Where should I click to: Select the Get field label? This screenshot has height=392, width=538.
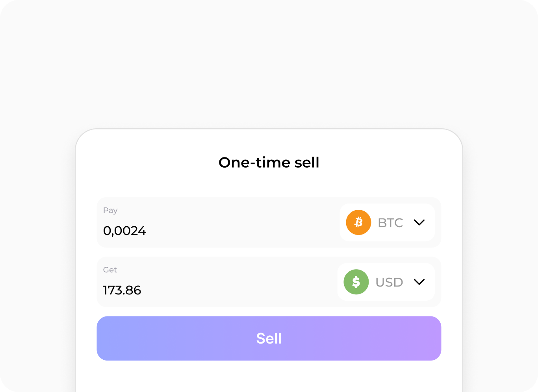(x=110, y=270)
